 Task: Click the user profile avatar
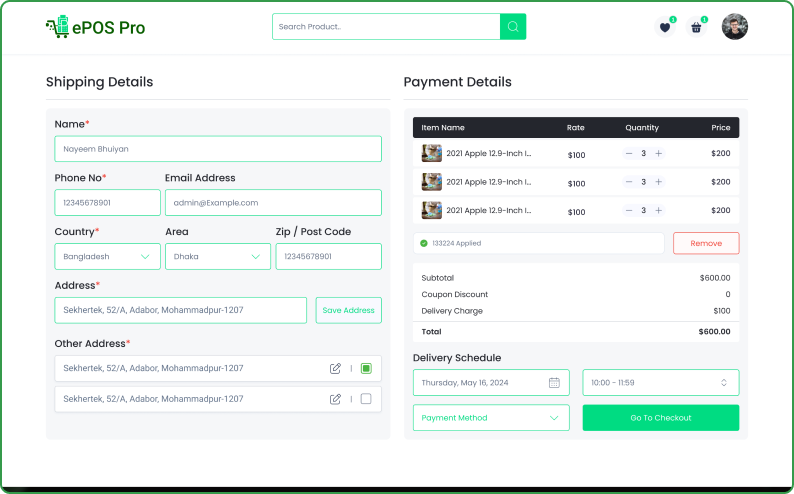pyautogui.click(x=734, y=27)
